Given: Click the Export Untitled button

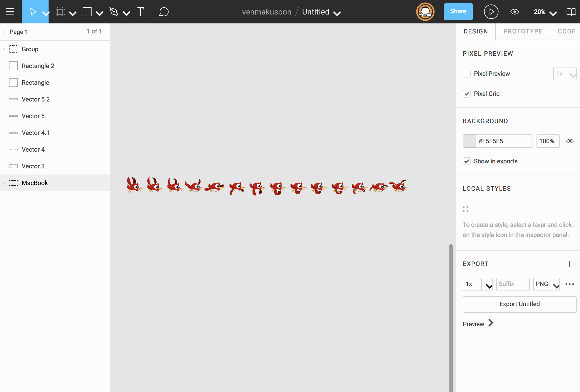Looking at the screenshot, I should tap(519, 304).
